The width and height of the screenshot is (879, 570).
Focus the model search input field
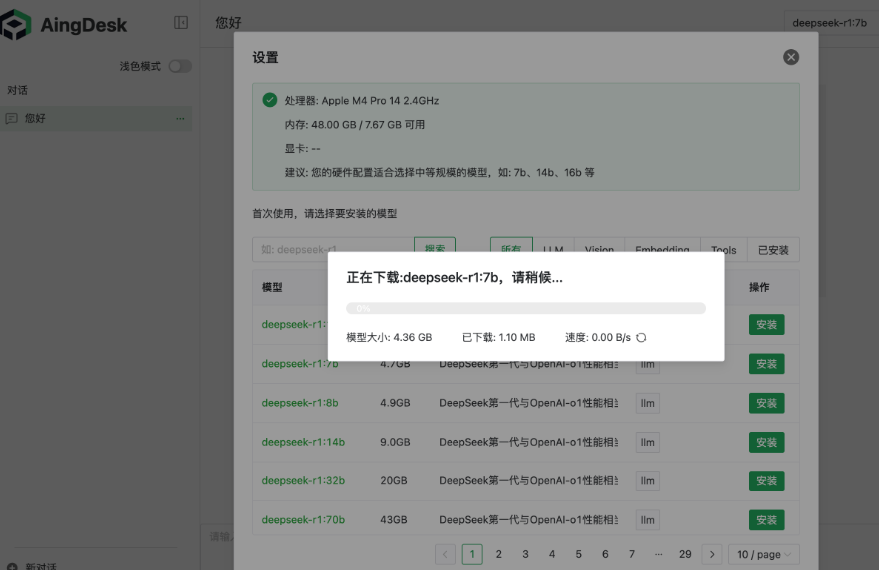(333, 249)
